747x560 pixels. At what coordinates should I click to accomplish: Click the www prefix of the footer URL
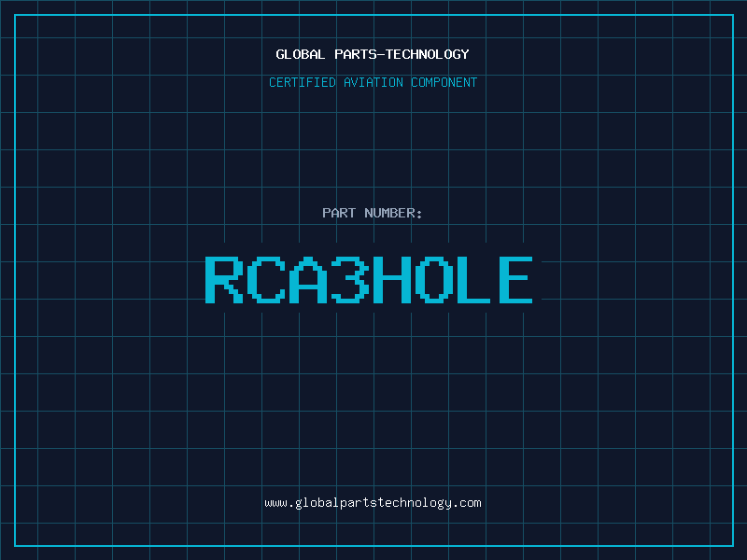tap(275, 503)
